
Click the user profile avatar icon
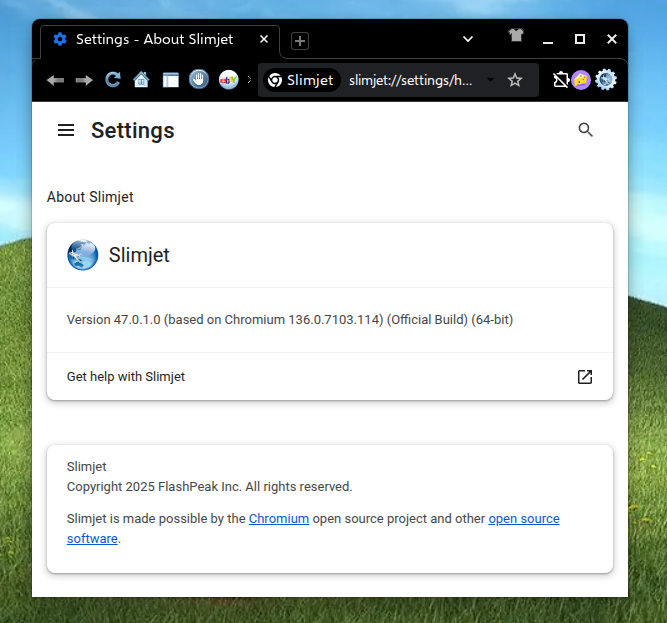click(581, 80)
